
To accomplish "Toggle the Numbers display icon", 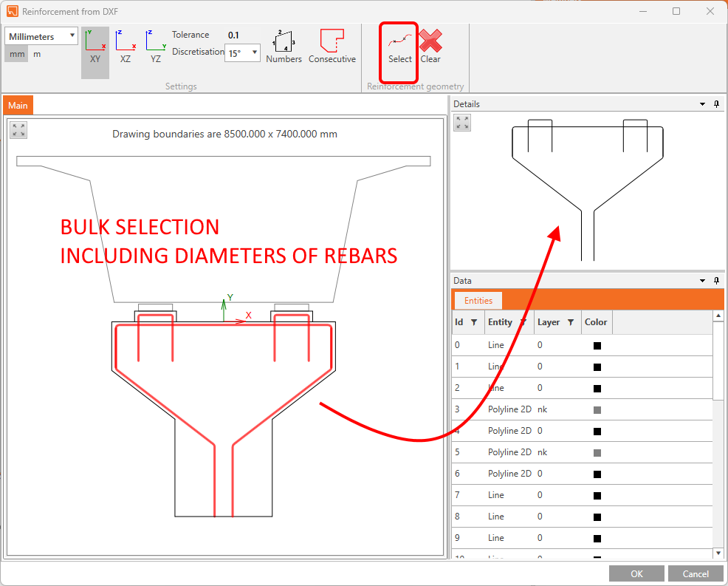I will pyautogui.click(x=284, y=46).
